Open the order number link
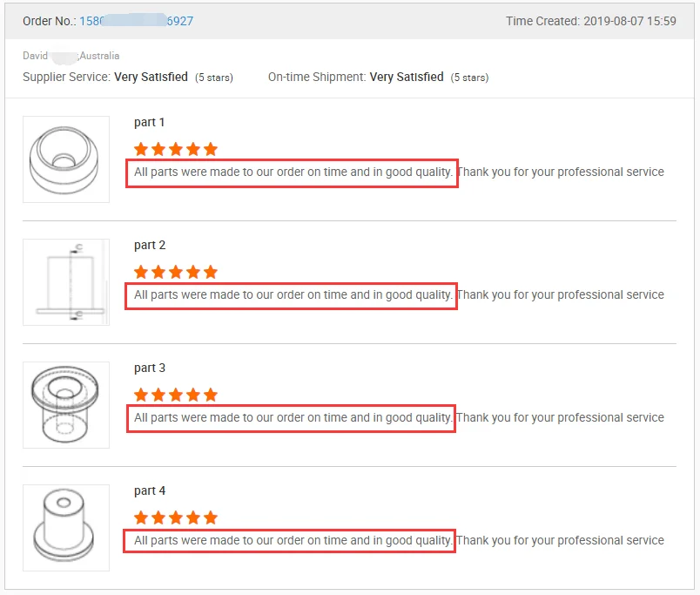Image resolution: width=700 pixels, height=595 pixels. point(136,21)
